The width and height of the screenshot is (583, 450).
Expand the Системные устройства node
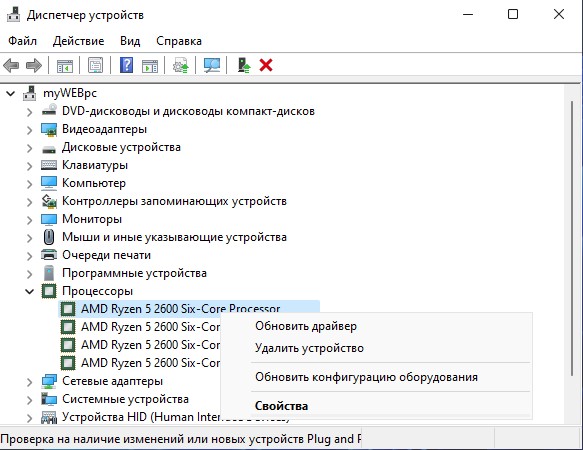click(29, 399)
